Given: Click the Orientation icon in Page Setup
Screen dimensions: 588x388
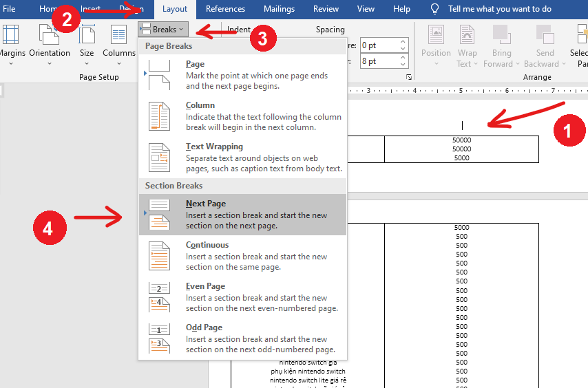Looking at the screenshot, I should coord(49,35).
